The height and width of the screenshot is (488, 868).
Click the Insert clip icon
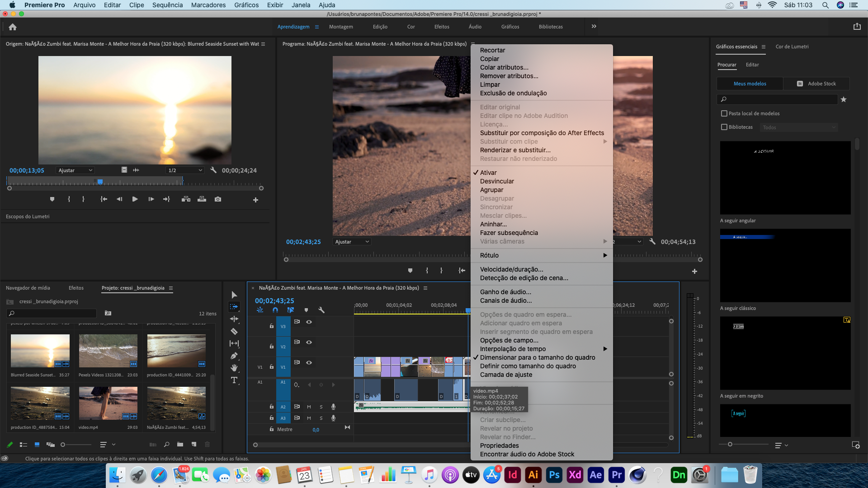(x=186, y=199)
